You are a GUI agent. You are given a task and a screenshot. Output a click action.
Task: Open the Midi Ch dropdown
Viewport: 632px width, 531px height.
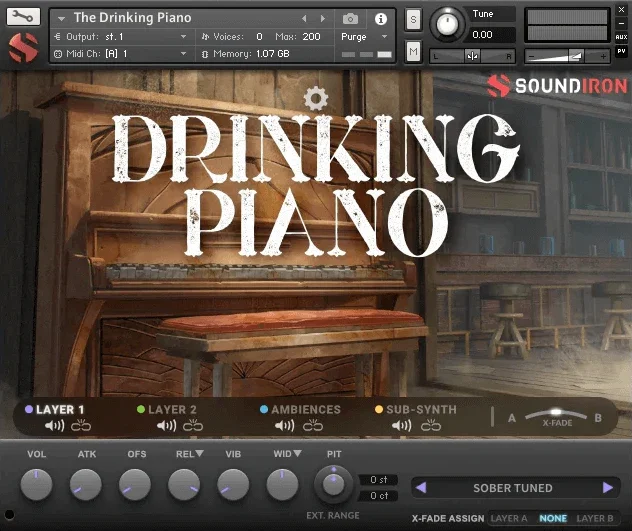(x=183, y=54)
